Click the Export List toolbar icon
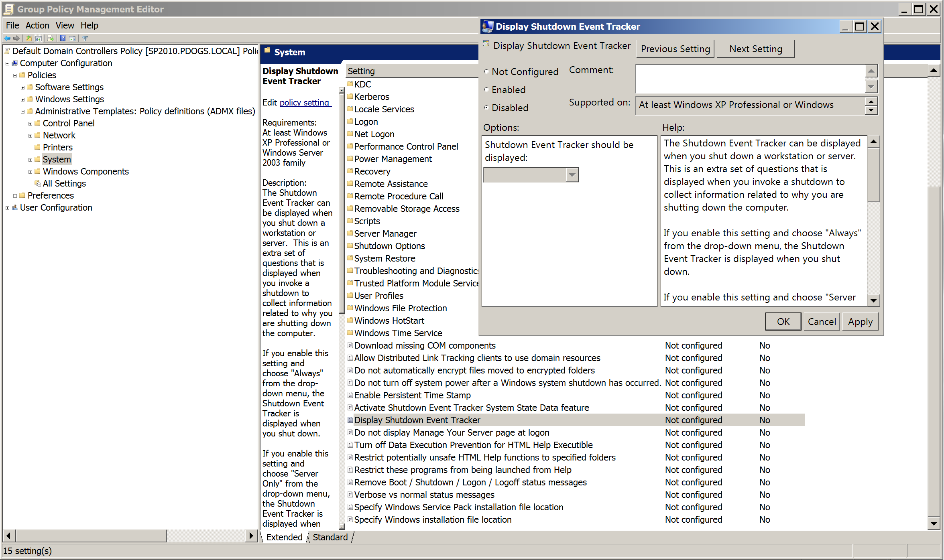Screen dimensions: 944x560 click(x=51, y=39)
